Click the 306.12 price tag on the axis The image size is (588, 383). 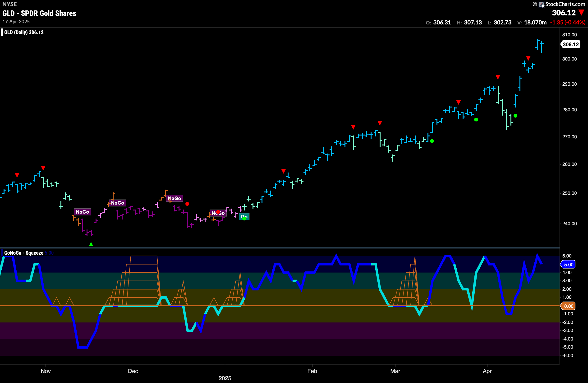coord(570,45)
